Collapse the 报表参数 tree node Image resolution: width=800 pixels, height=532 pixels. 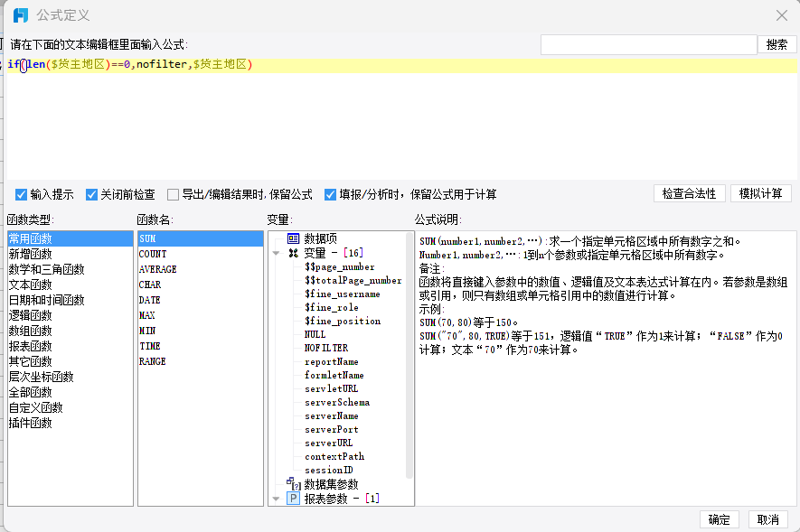point(276,499)
